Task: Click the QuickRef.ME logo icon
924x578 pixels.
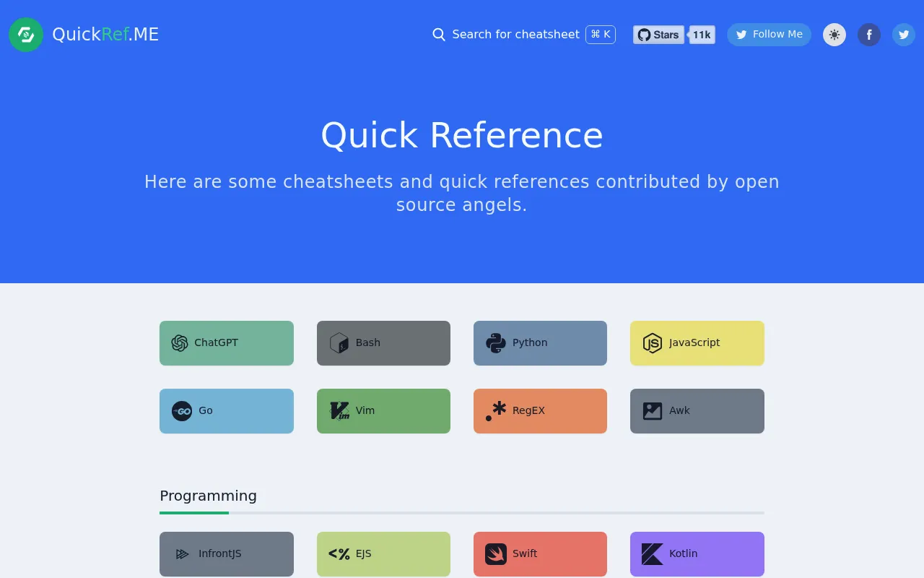Action: tap(26, 35)
